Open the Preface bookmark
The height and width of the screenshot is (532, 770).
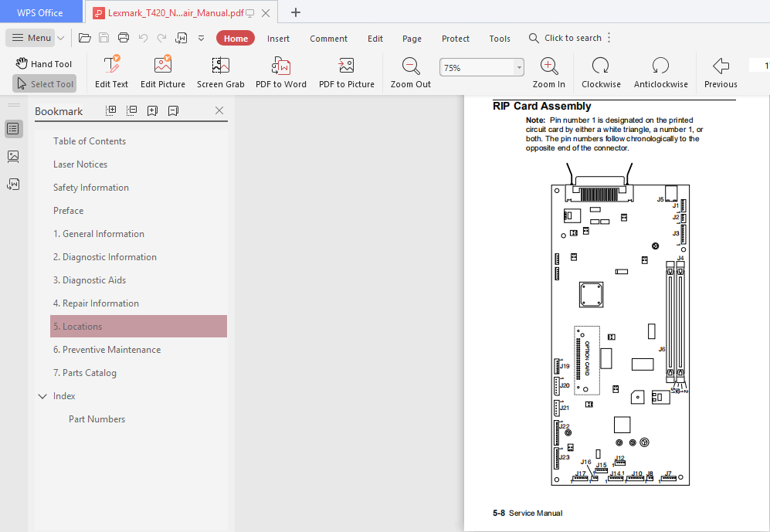(68, 211)
